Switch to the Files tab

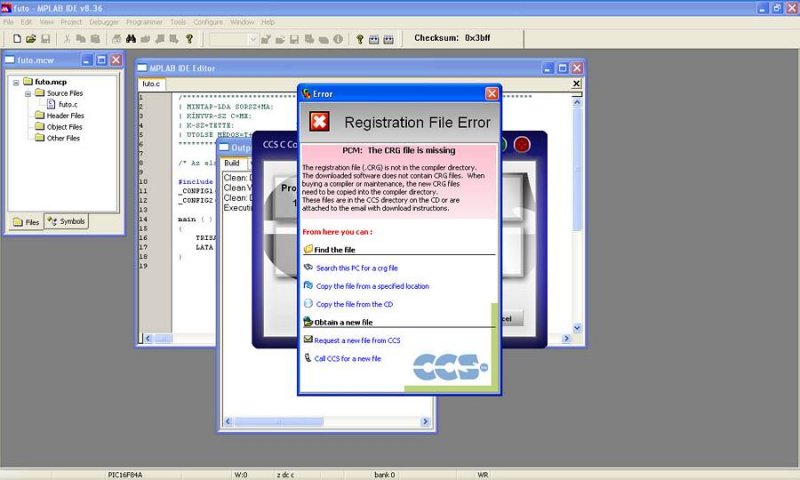click(26, 222)
